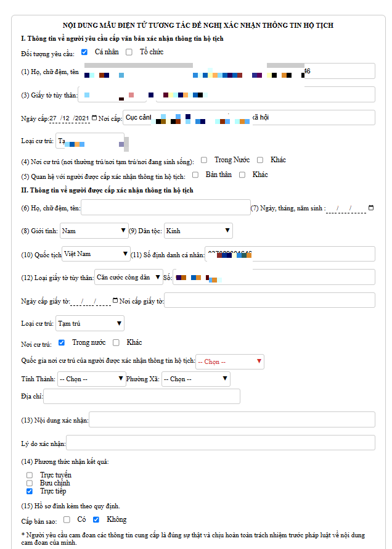Open calendar picker for Ngày, tháng, năm sinh

(371, 208)
